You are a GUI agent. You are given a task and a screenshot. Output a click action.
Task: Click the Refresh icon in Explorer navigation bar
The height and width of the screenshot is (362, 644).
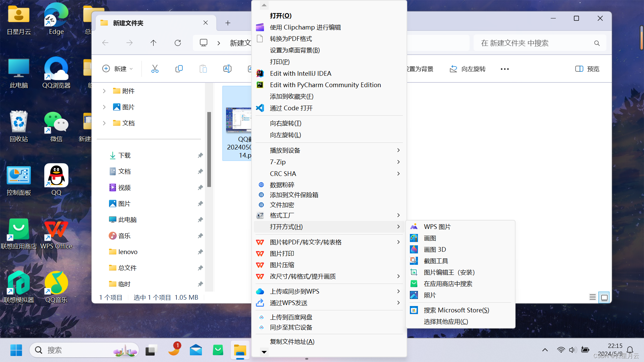178,43
